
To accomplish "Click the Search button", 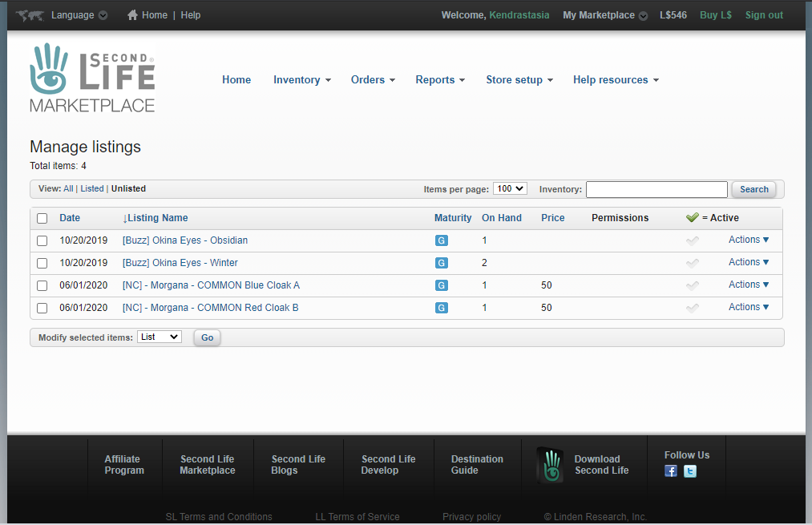I will coord(754,189).
